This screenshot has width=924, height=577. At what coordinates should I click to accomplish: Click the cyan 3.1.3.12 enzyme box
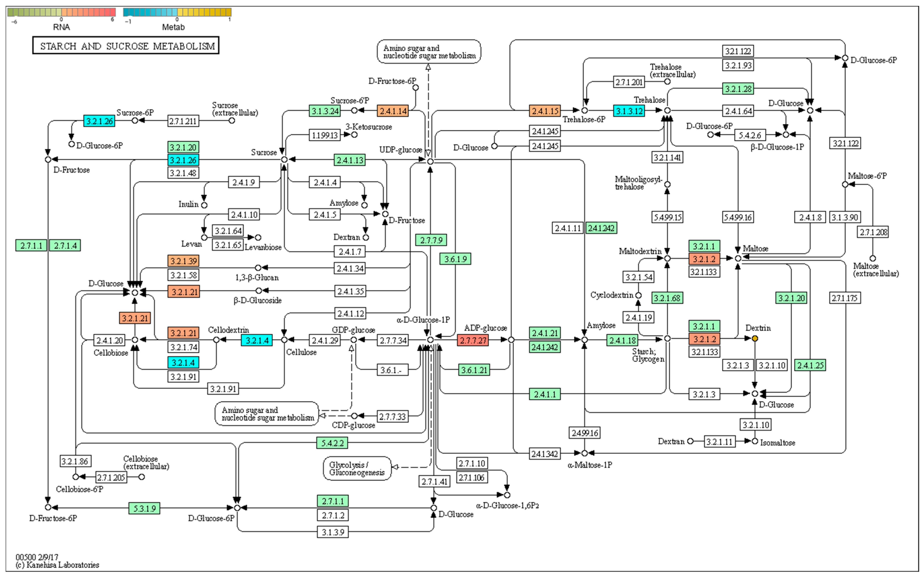629,111
